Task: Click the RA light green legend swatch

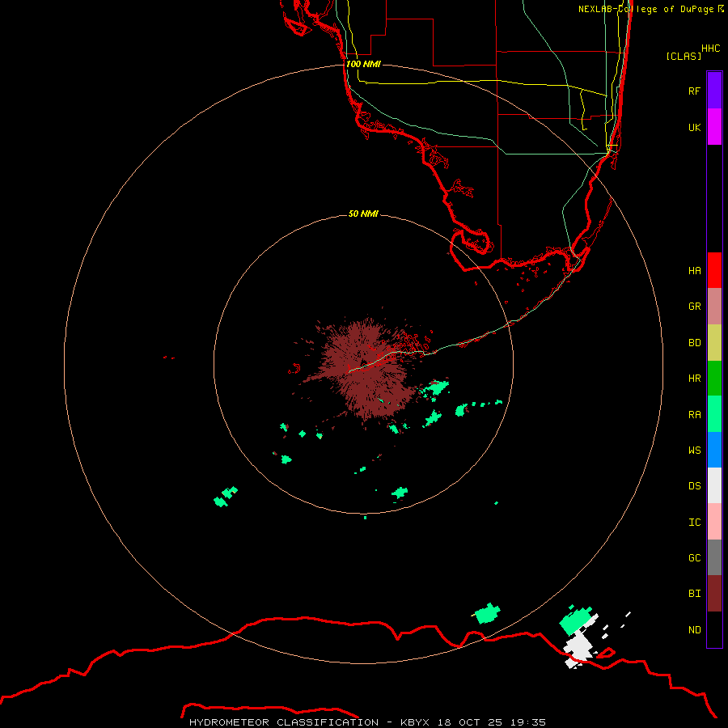Action: click(714, 414)
